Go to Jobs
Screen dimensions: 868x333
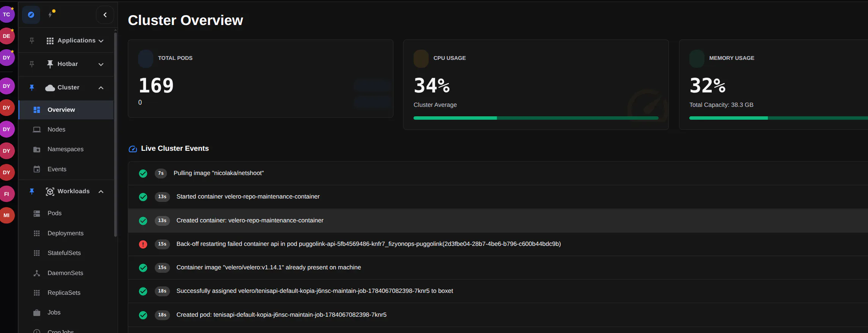[x=66, y=313]
